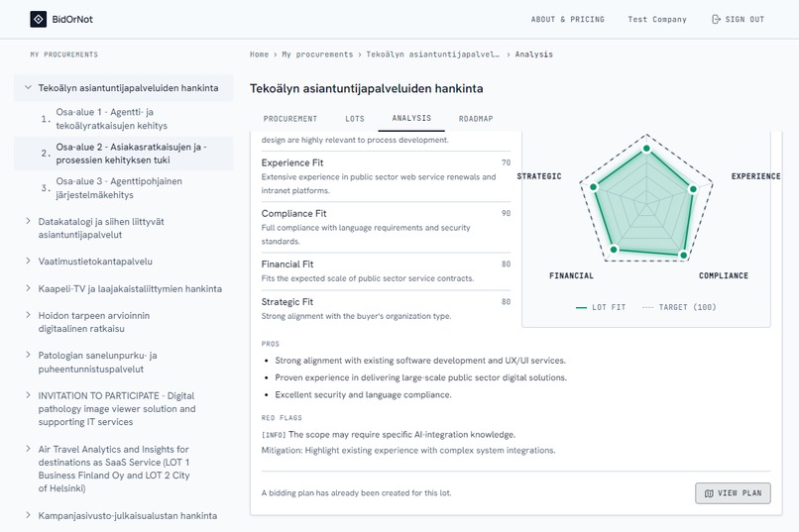
Task: Expand Kaapeli-TV ja laajakaistaliittymien chevron
Action: 28,288
